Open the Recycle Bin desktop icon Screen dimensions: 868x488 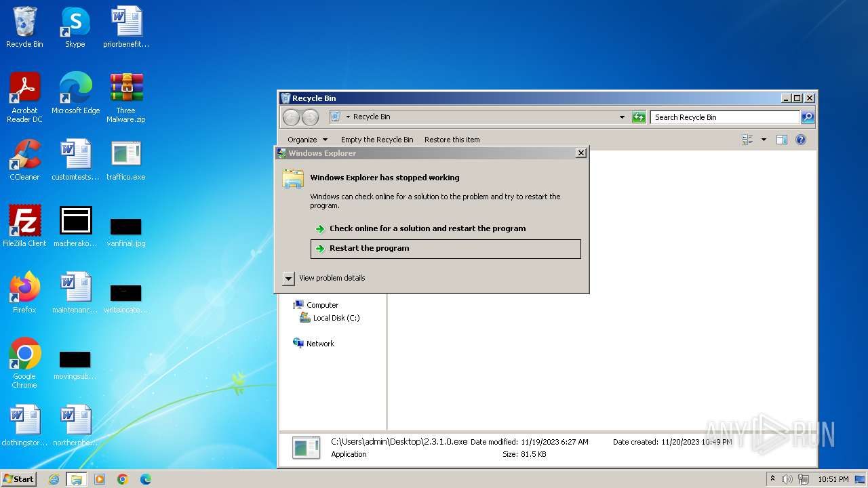coord(24,27)
